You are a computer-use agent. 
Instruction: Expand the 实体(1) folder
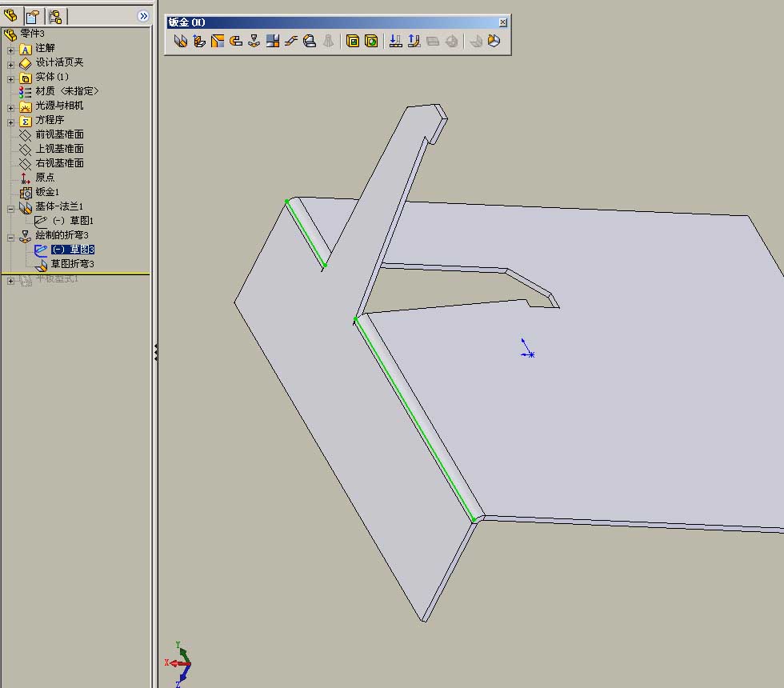click(10, 79)
